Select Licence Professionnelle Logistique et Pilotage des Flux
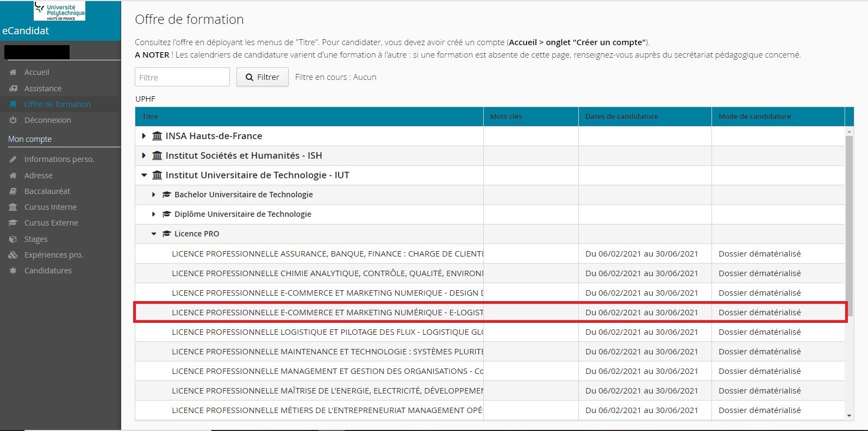This screenshot has height=431, width=868. pos(490,332)
